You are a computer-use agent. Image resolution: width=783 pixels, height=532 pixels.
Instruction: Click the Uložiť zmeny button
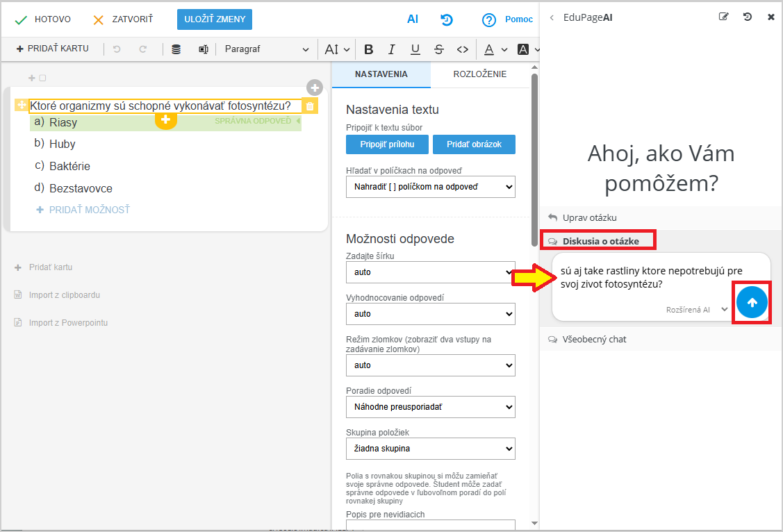[215, 19]
